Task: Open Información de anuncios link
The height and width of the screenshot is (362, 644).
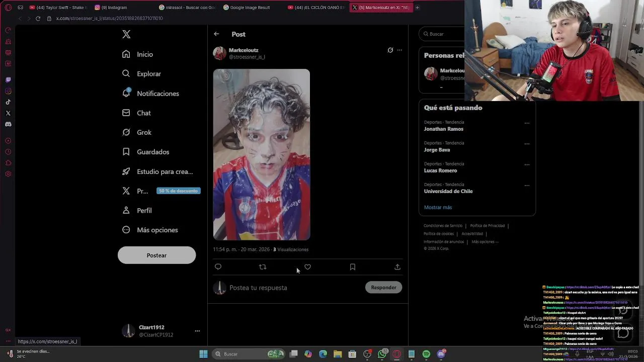Action: [x=444, y=242]
